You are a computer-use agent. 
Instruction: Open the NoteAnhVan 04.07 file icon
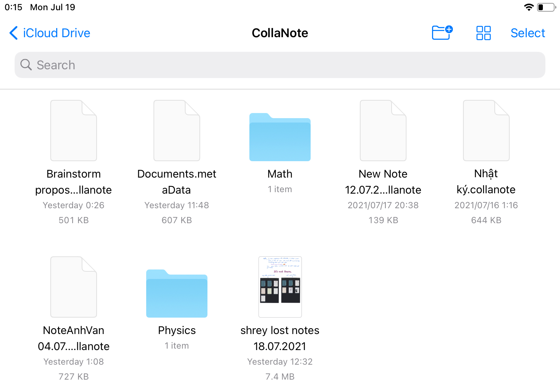point(74,287)
